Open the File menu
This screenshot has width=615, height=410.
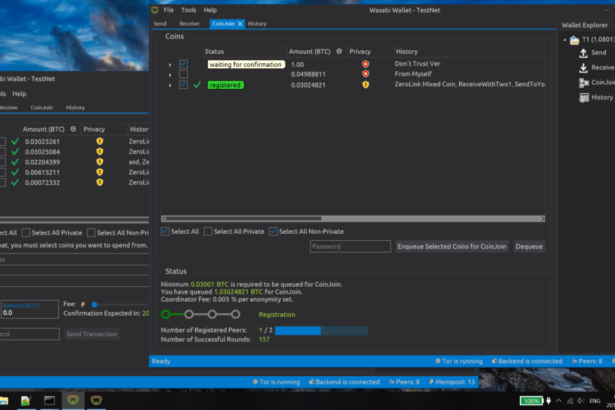pyautogui.click(x=169, y=10)
